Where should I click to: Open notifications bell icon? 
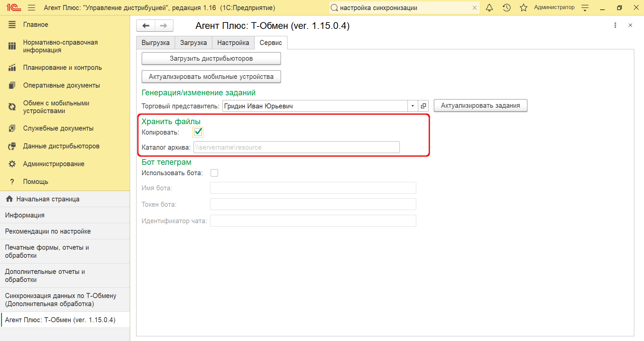point(489,8)
